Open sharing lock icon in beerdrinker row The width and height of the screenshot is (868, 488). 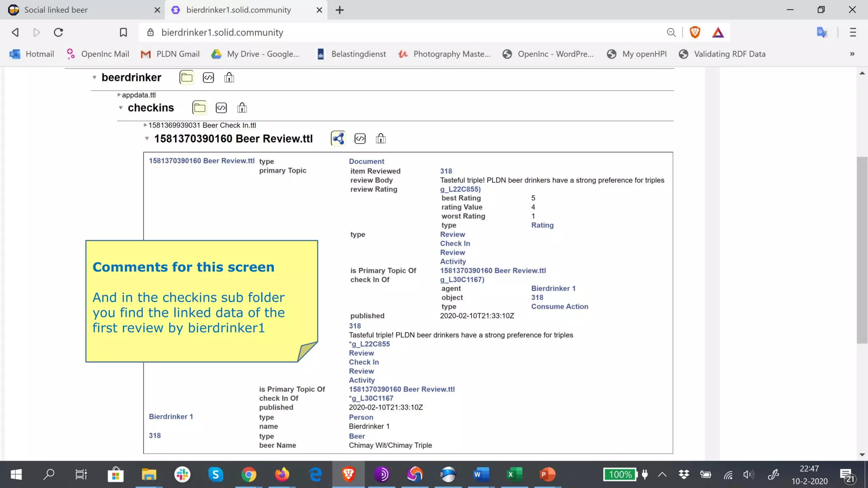click(x=229, y=78)
